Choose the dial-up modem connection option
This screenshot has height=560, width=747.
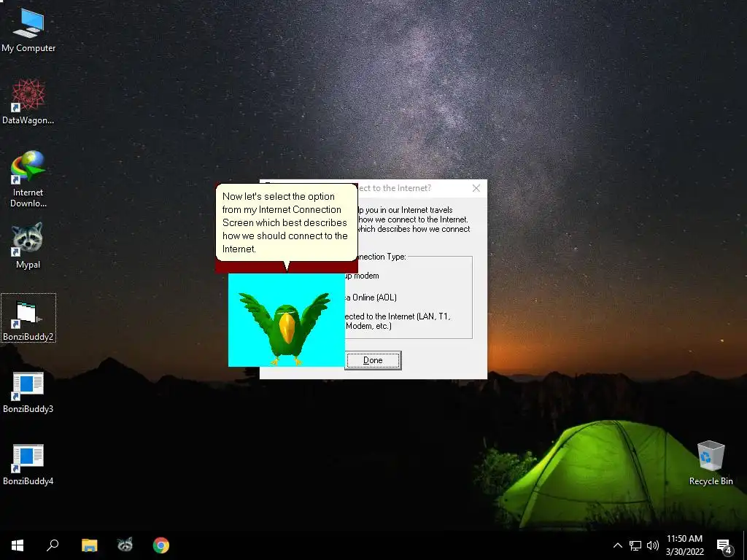[361, 276]
